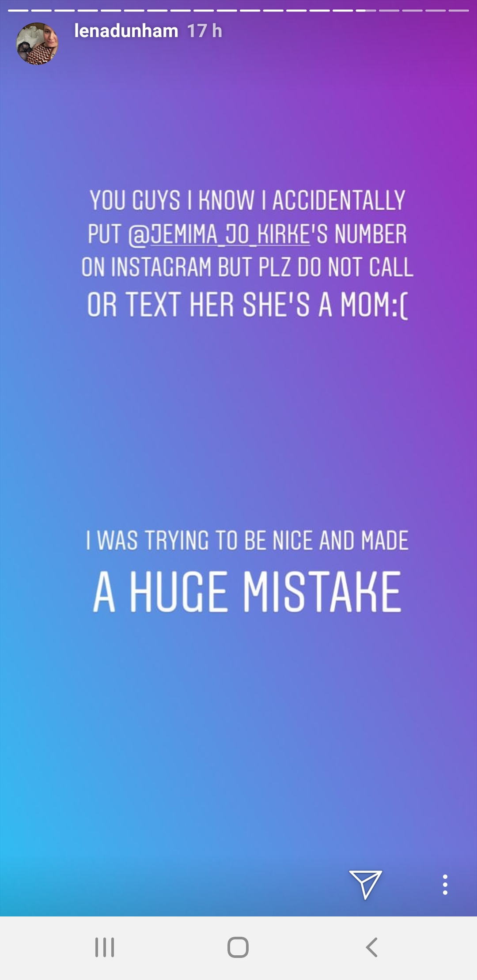
Task: Go back with Android back arrow
Action: point(372,947)
